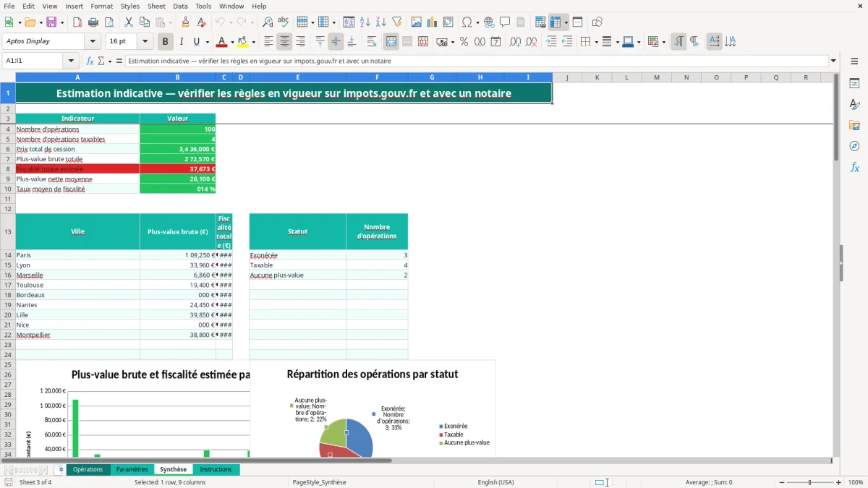Open the Font Size dropdown
868x488 pixels.
pos(145,41)
